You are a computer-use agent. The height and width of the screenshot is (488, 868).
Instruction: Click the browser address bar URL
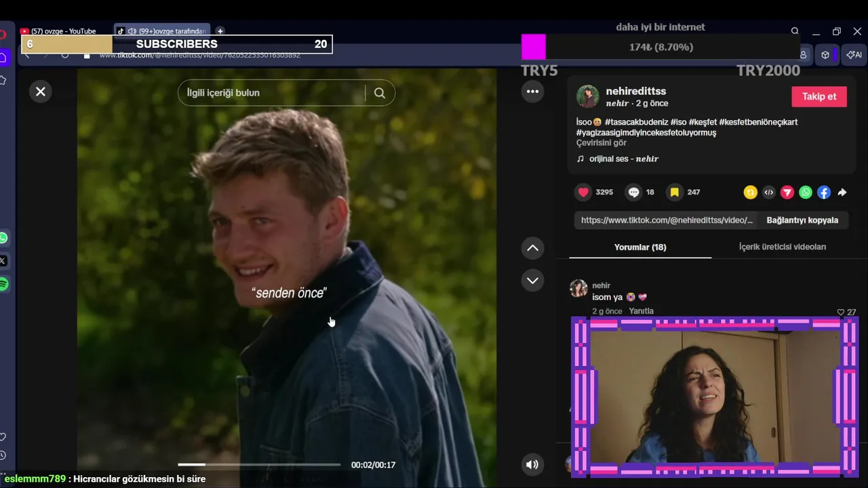coord(200,55)
